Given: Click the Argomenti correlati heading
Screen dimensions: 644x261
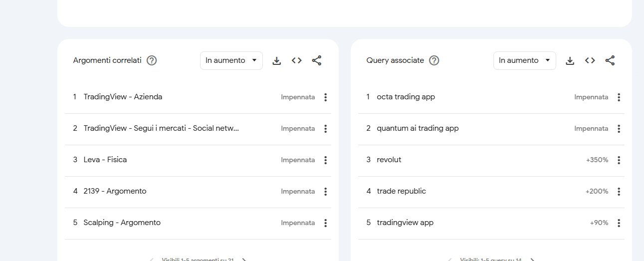Looking at the screenshot, I should click(x=107, y=60).
